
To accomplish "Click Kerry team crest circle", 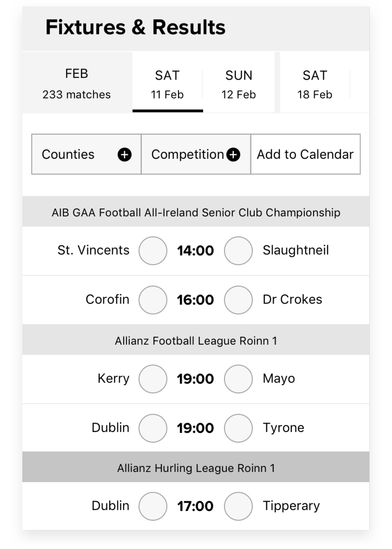I will [153, 379].
